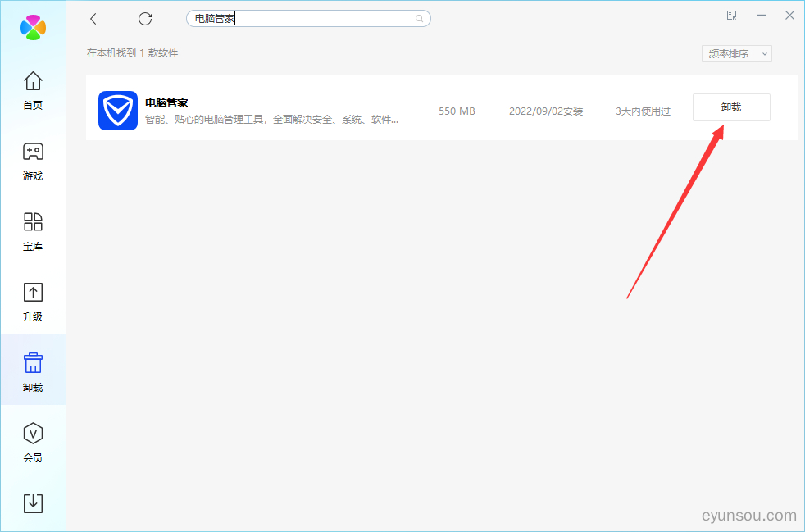Close the software manager window
Viewport: 805px width, 532px height.
pos(789,16)
